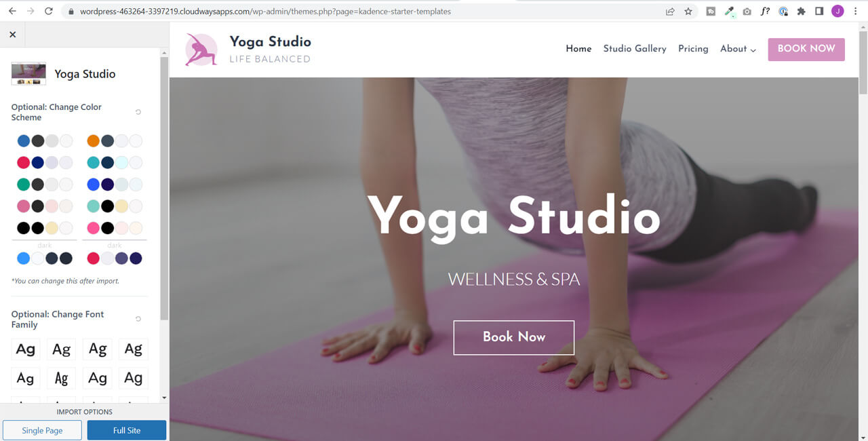Open the Studio Gallery menu item

(x=635, y=49)
